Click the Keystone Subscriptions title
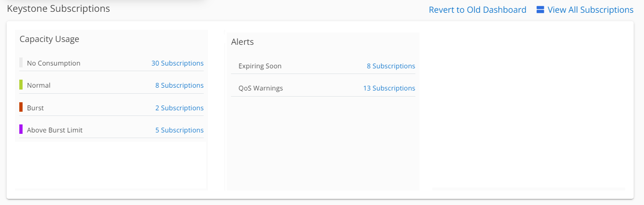This screenshot has width=644, height=205. pyautogui.click(x=58, y=8)
